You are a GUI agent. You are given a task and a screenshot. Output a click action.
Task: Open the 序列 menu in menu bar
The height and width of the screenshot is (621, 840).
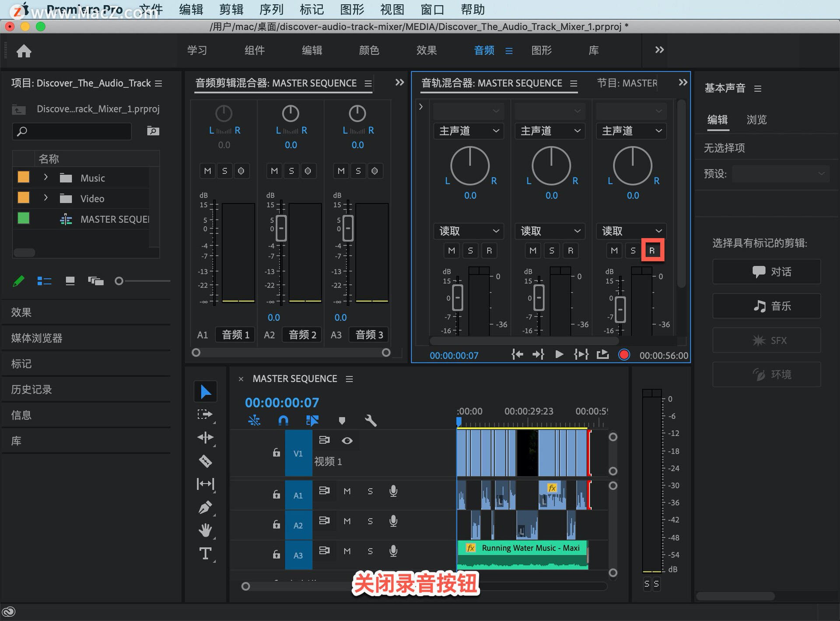coord(271,9)
